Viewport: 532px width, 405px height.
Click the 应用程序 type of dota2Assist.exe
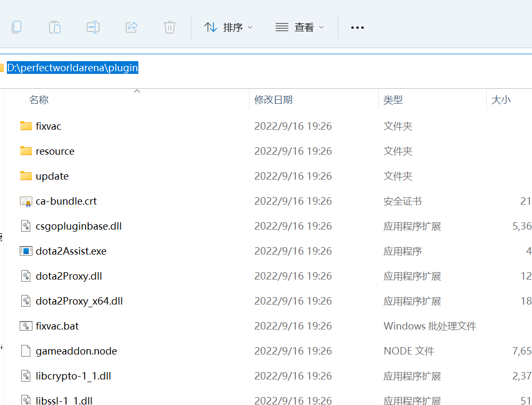point(402,251)
